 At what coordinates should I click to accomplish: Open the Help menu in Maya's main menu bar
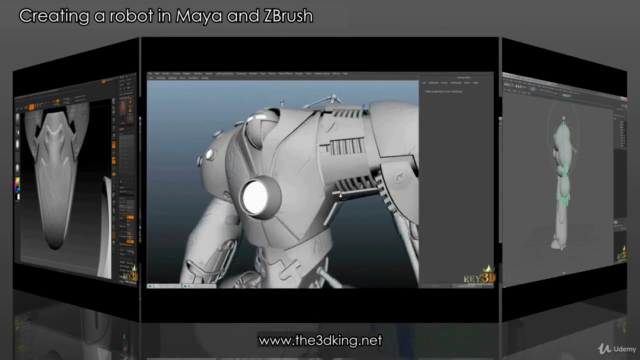point(345,73)
